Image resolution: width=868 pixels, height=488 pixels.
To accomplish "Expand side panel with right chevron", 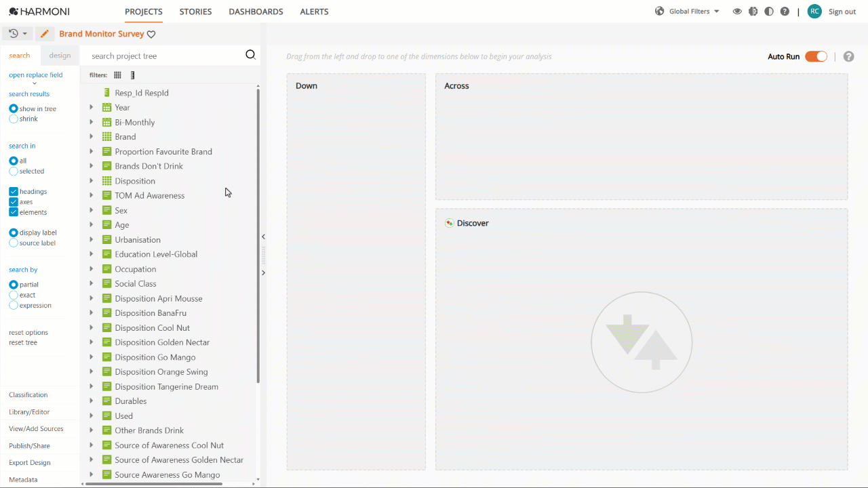I will [263, 272].
